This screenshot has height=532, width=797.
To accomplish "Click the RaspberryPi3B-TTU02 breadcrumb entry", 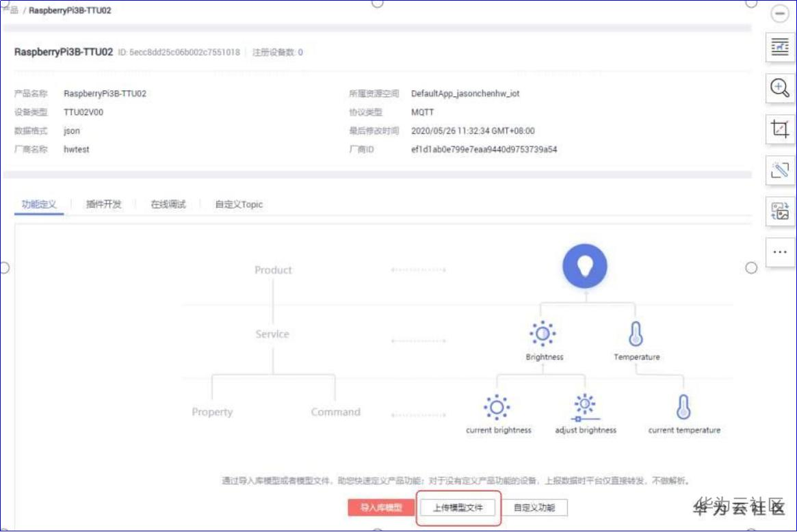I will tap(70, 10).
